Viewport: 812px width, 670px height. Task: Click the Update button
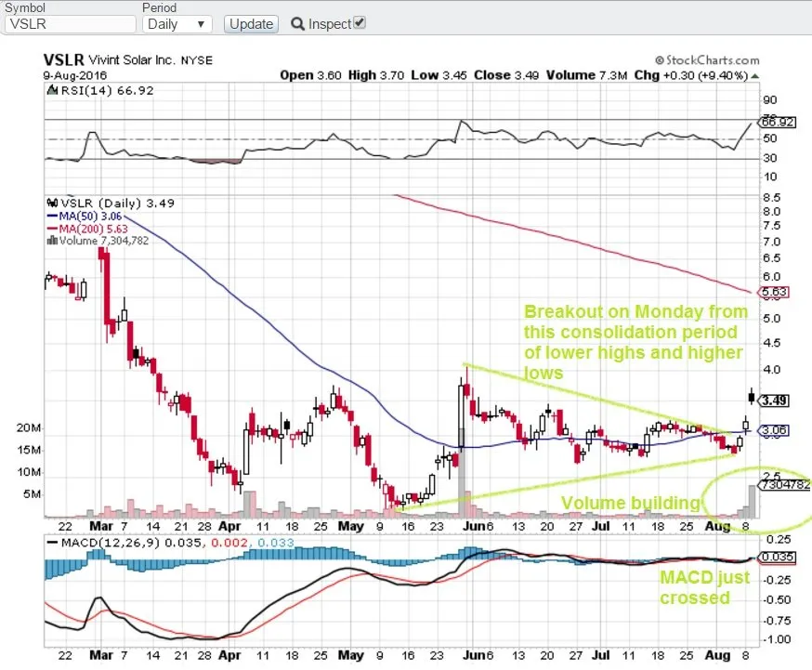[x=251, y=24]
